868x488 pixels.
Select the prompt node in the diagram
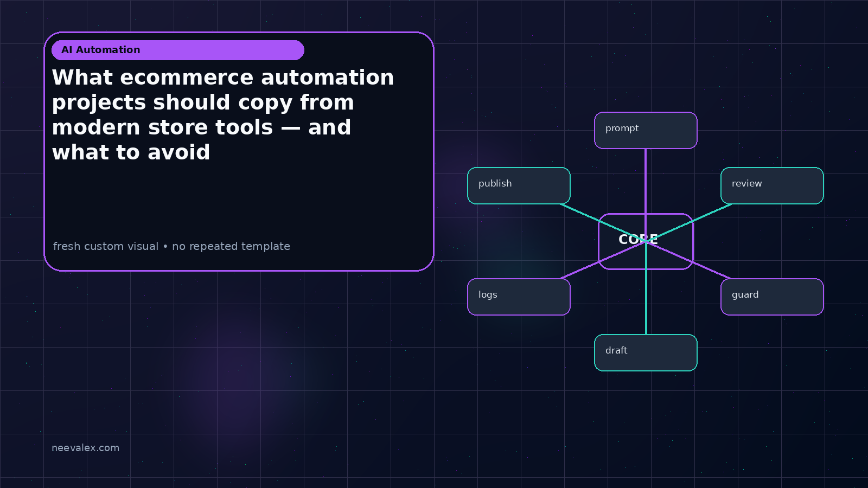pos(646,130)
